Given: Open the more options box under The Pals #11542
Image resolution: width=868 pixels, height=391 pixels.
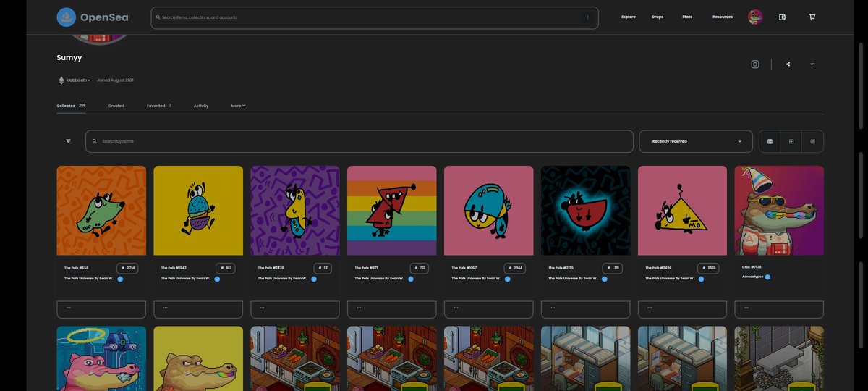Looking at the screenshot, I should pos(198,310).
